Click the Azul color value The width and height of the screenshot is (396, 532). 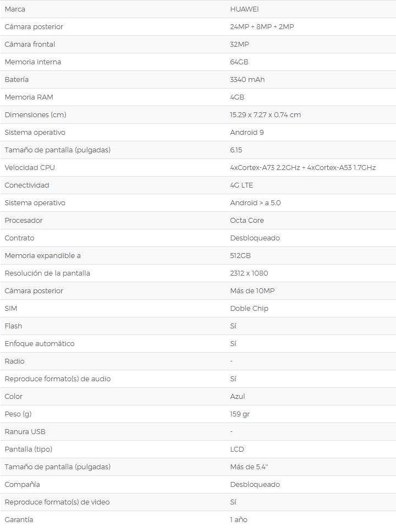click(238, 397)
